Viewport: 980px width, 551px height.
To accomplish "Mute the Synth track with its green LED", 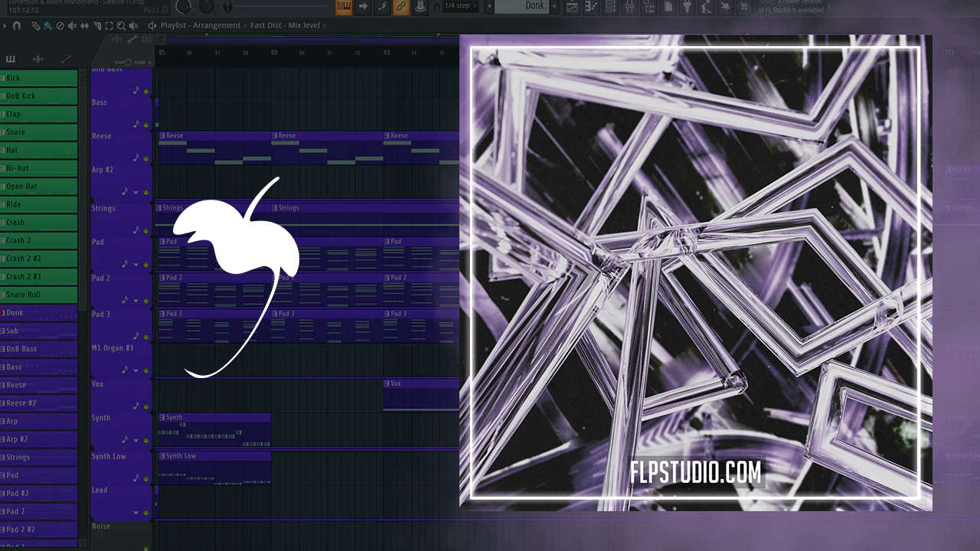I will [145, 442].
